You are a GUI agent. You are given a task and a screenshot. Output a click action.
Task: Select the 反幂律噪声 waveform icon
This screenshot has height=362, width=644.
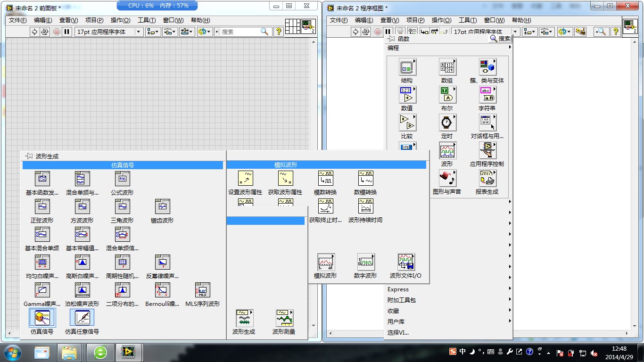163,262
